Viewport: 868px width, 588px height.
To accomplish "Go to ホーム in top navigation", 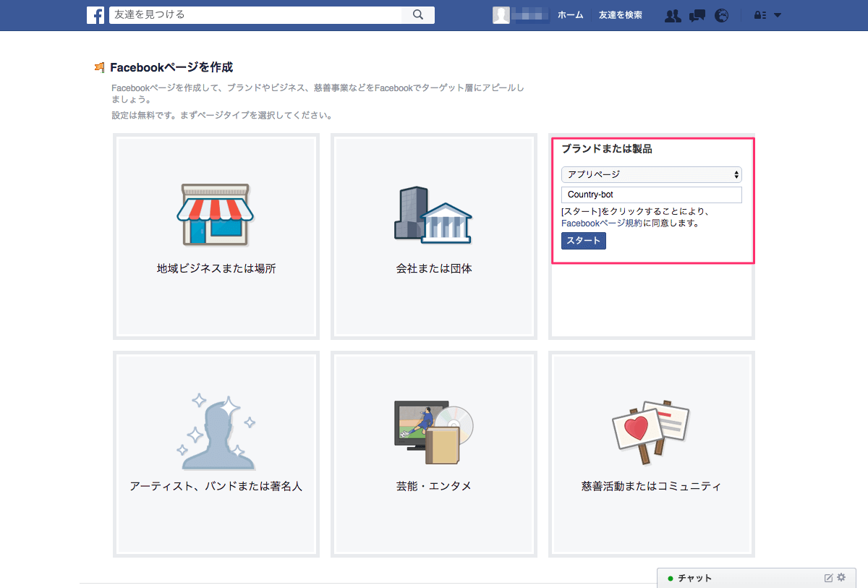I will pyautogui.click(x=570, y=15).
